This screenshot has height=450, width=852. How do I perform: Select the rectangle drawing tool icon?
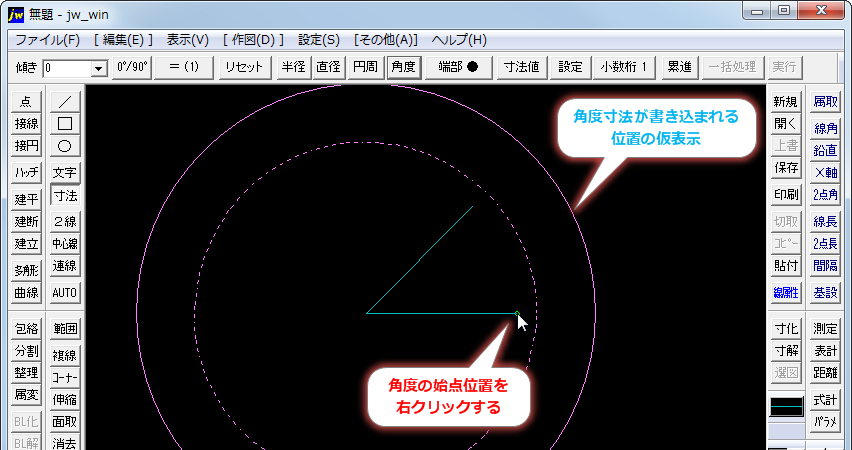[65, 124]
